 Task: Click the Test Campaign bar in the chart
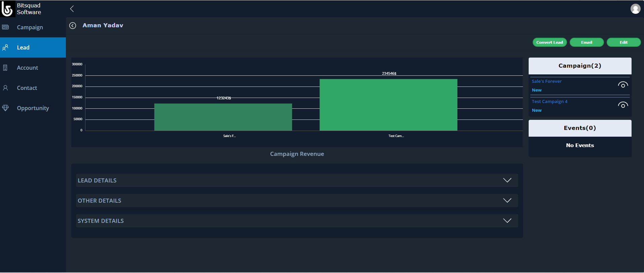coord(388,105)
